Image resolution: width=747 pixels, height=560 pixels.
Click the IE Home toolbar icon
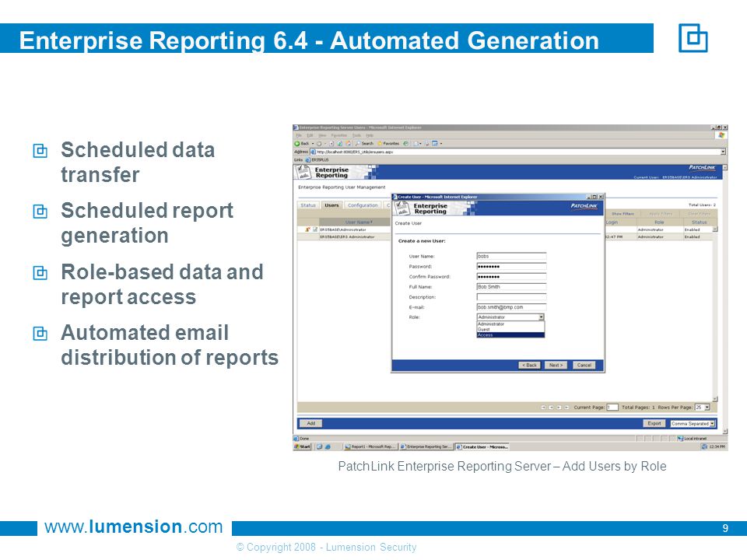349,143
